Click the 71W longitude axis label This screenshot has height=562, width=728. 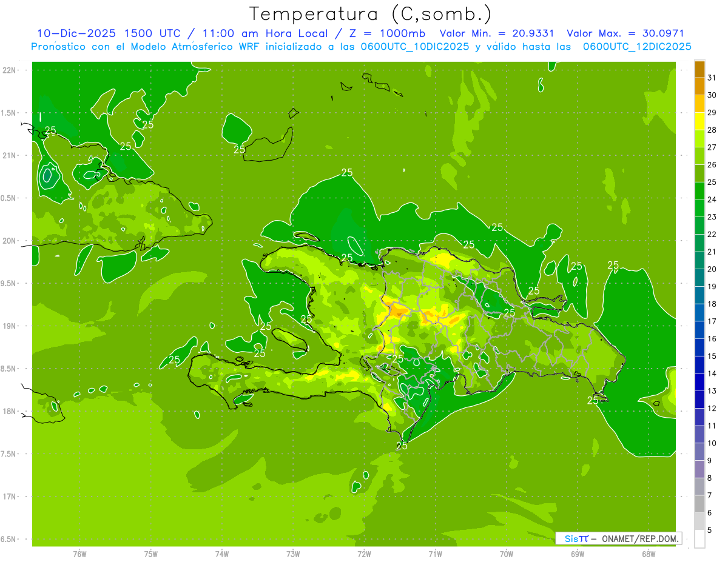436,554
